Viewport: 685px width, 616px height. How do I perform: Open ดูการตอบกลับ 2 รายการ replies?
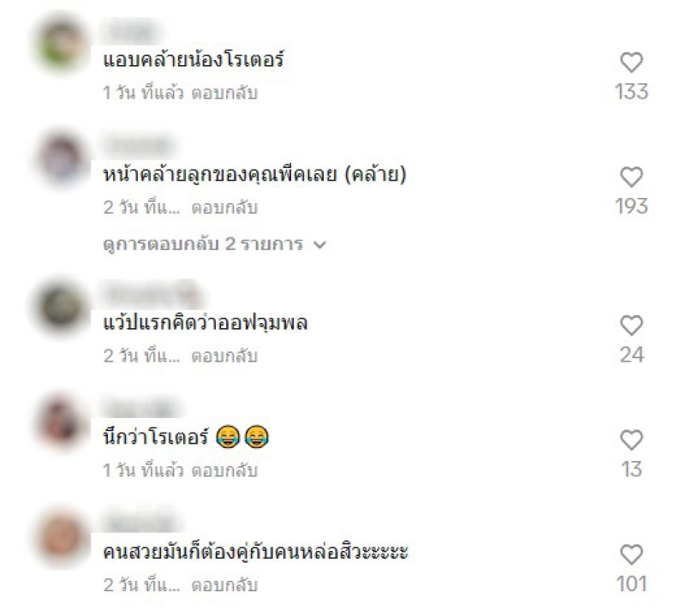coord(215,244)
